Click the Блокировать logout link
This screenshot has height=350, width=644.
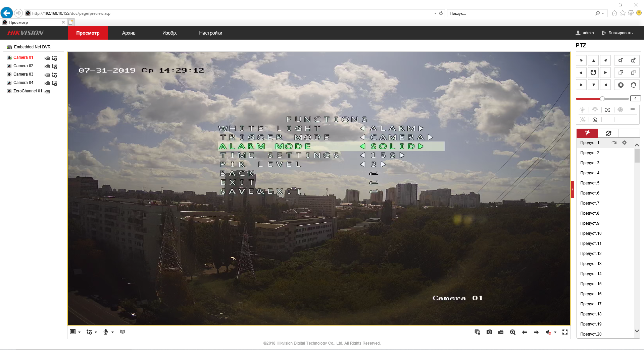pos(617,33)
